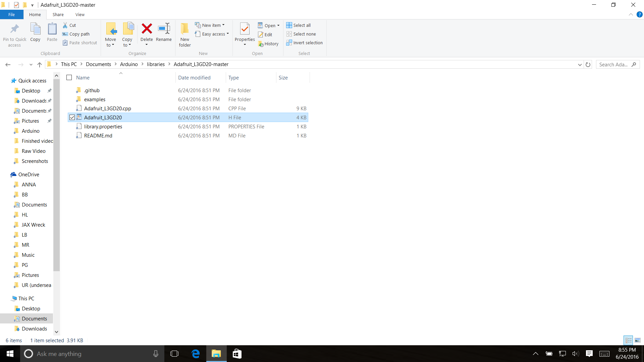The width and height of the screenshot is (644, 362).
Task: Switch to the Share ribbon tab
Action: pyautogui.click(x=58, y=14)
